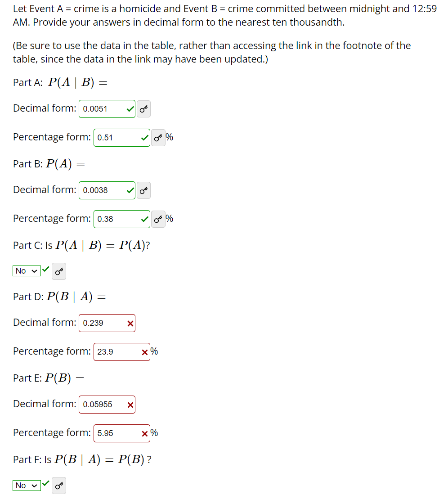
Task: Select the incorrect 0.239 decimal field
Action: pyautogui.click(x=103, y=323)
